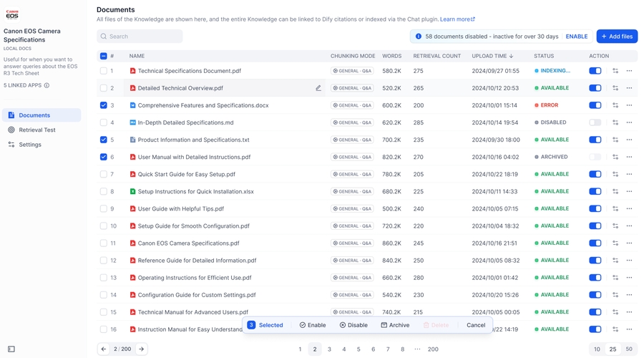Open Retrieval Test in sidebar
This screenshot has width=644, height=358.
coord(36,130)
